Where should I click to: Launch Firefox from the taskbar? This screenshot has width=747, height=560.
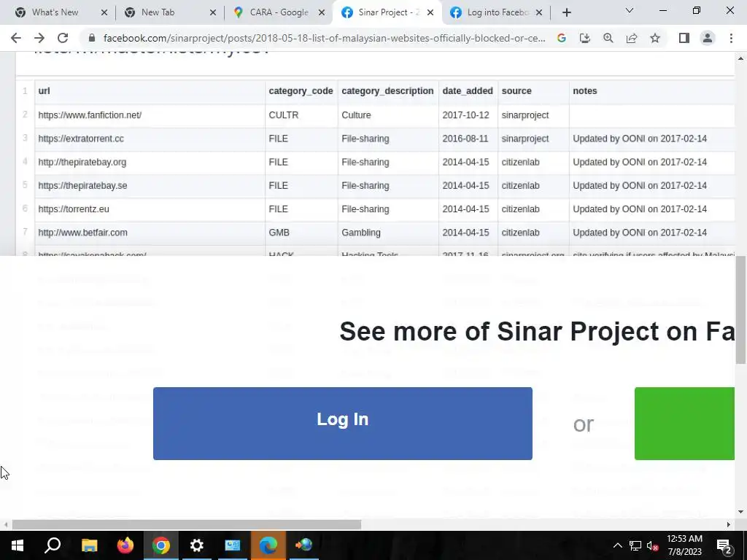click(125, 545)
